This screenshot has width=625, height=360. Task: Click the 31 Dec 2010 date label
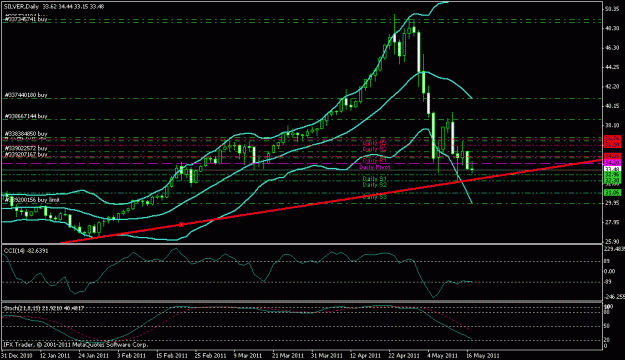pyautogui.click(x=17, y=355)
